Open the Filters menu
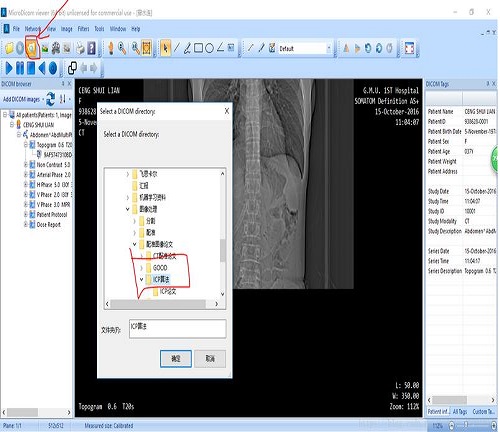Image resolution: width=500 pixels, height=432 pixels. click(83, 29)
